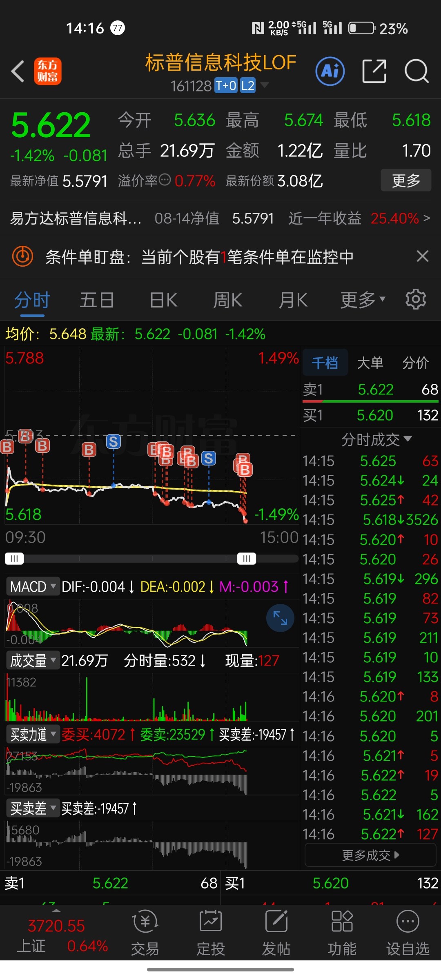This screenshot has width=441, height=980.
Task: Tap the share export icon
Action: pos(374,71)
